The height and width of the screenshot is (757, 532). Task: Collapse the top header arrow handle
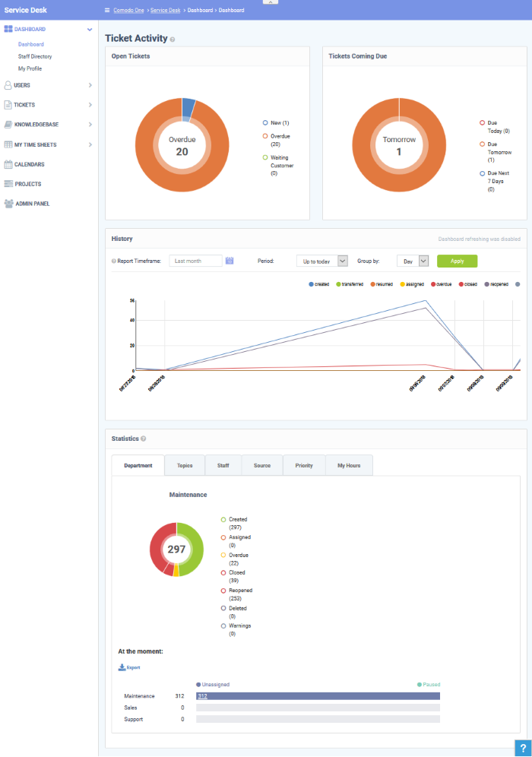coord(271,2)
